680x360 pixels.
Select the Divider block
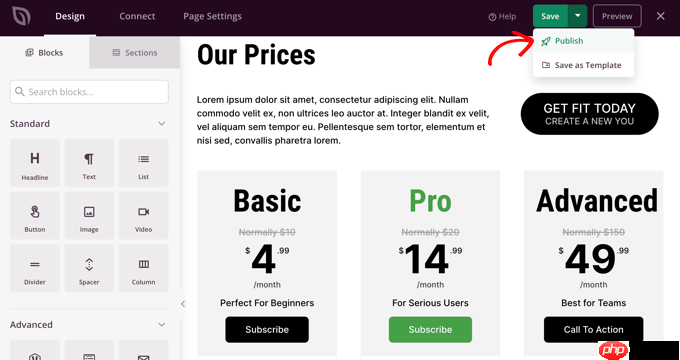click(35, 268)
